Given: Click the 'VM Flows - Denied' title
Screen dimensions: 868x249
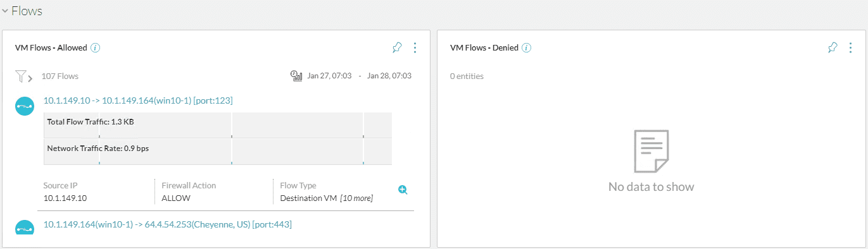Looking at the screenshot, I should coord(484,47).
